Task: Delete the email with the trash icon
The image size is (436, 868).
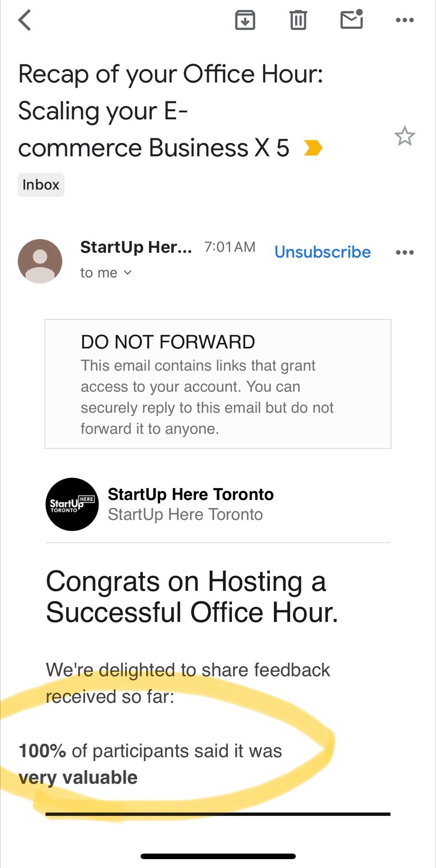Action: pos(298,20)
